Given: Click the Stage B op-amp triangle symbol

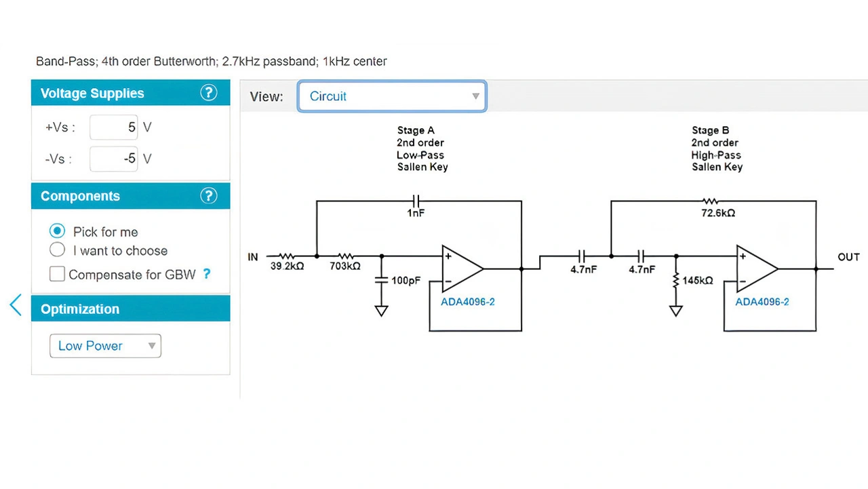Looking at the screenshot, I should click(755, 269).
